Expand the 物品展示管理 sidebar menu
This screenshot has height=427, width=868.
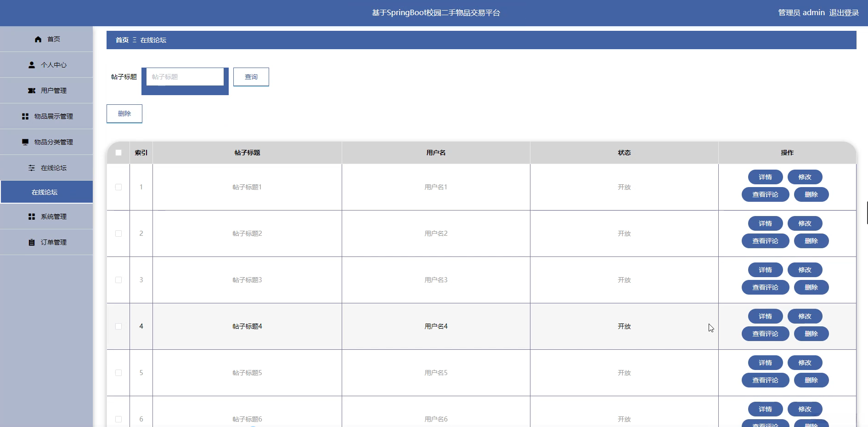46,116
